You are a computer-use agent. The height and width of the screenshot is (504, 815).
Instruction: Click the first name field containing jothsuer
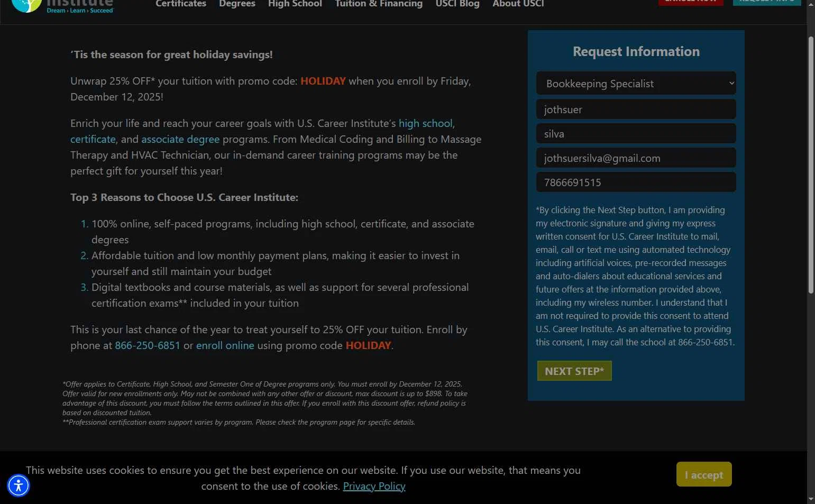click(636, 109)
